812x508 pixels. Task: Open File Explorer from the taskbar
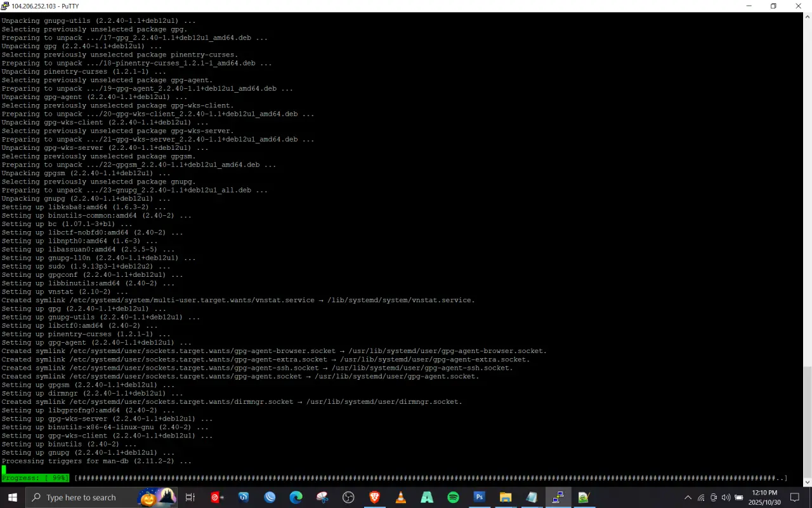coord(506,497)
